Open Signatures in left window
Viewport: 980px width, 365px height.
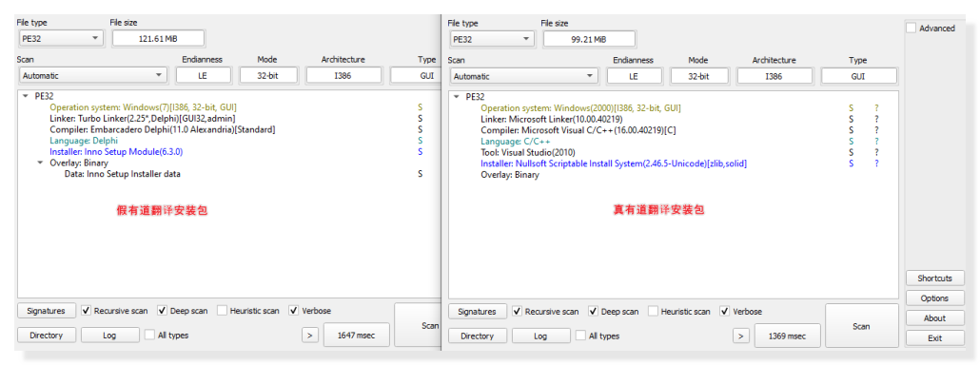coord(47,310)
